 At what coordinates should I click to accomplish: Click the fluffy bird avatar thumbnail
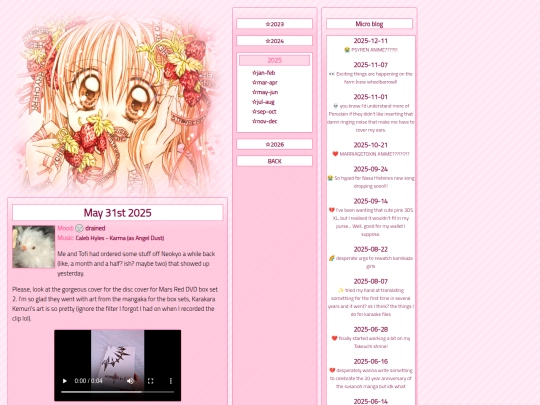(x=33, y=247)
